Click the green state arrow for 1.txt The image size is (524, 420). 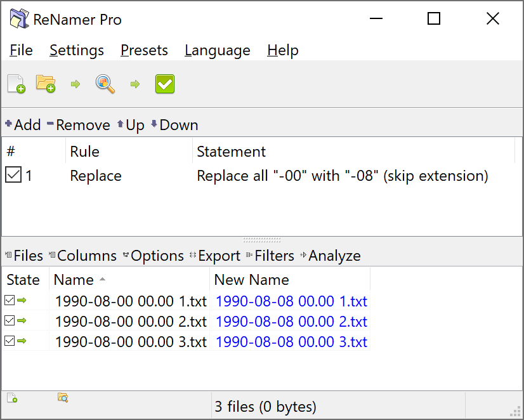(x=22, y=300)
